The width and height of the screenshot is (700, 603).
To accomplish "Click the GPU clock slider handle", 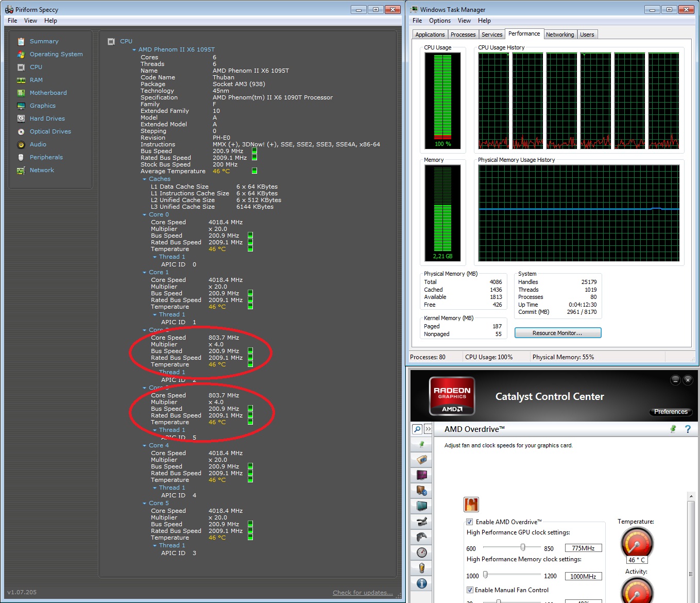I will (x=523, y=547).
